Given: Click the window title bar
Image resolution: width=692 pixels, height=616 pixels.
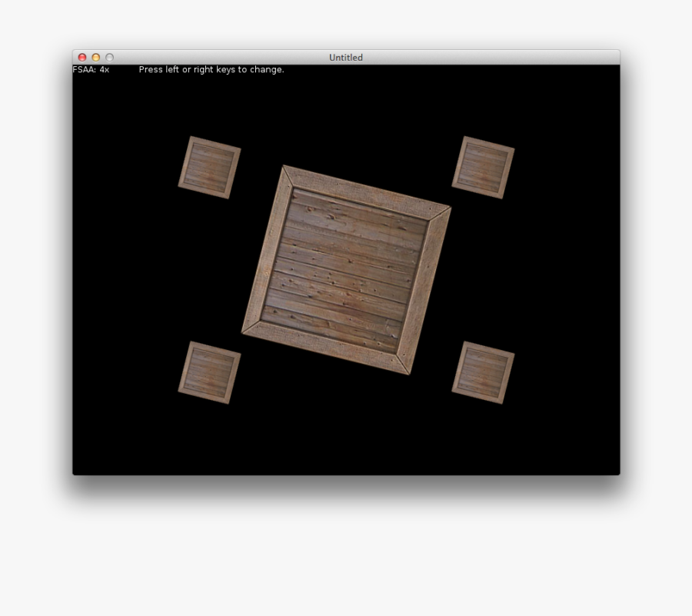Looking at the screenshot, I should pos(231,57).
